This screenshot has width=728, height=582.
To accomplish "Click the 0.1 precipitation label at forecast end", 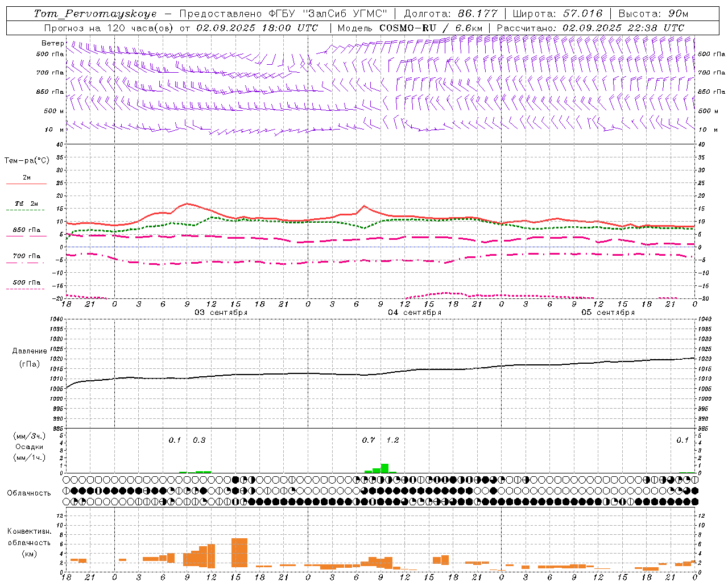I will [x=682, y=440].
